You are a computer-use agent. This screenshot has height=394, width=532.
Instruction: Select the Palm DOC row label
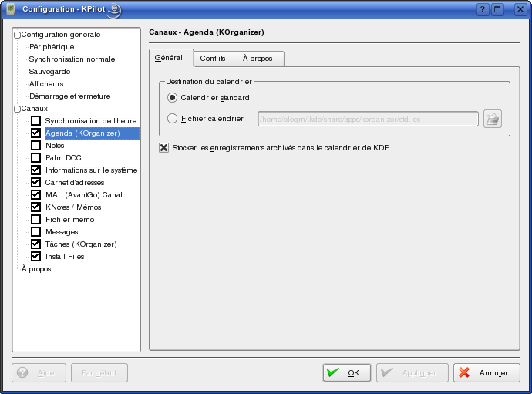click(63, 158)
